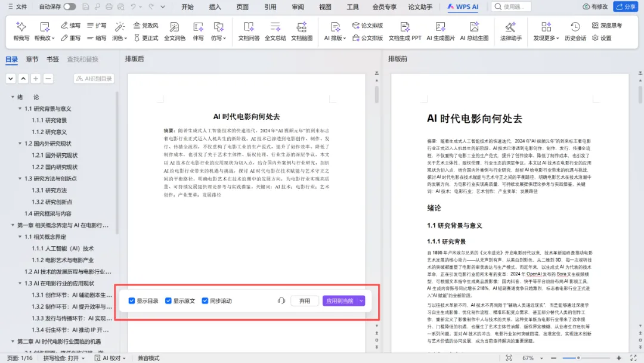Collapse the 1.2 国内外研究现状 tree node
The width and height of the screenshot is (644, 363).
[20, 143]
